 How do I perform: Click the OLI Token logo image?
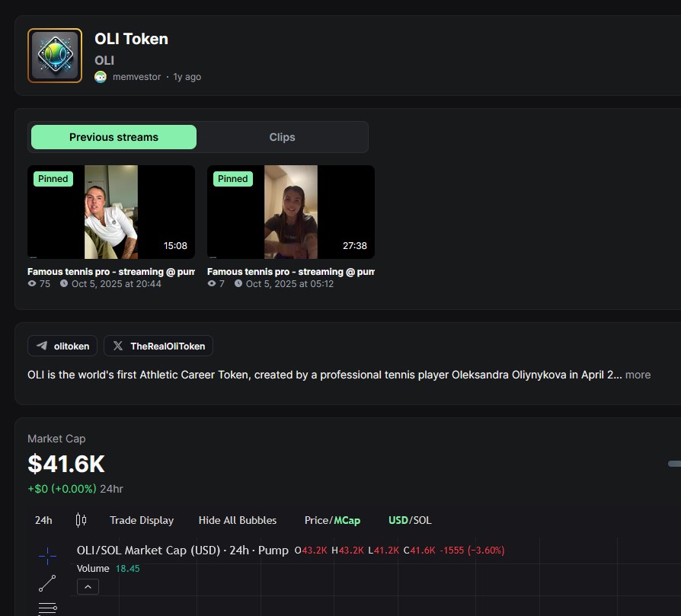click(x=55, y=56)
